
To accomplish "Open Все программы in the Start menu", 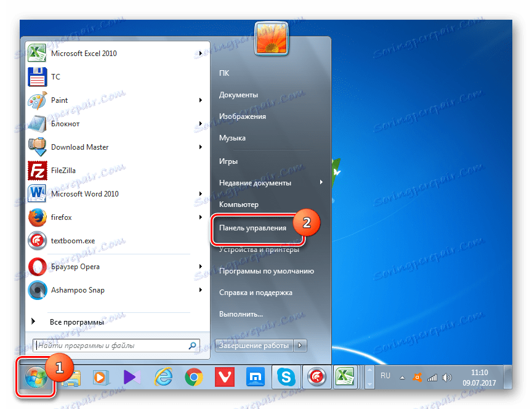I will click(x=76, y=321).
